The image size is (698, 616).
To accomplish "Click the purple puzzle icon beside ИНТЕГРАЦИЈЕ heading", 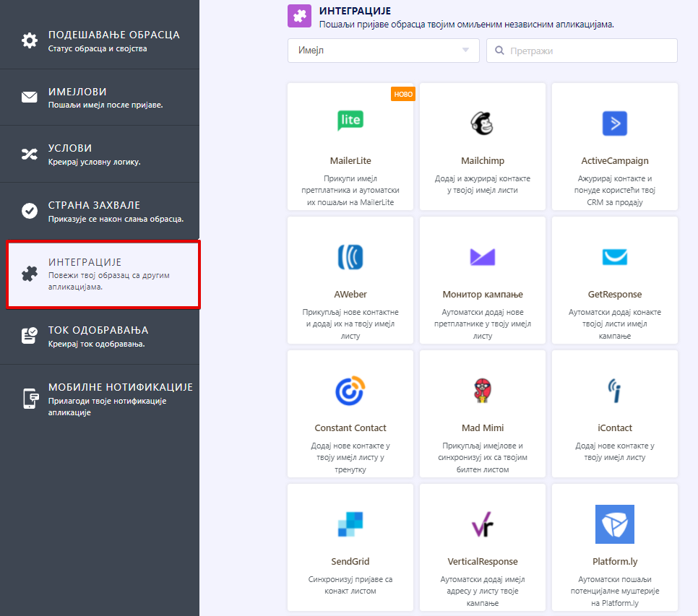I will [x=299, y=16].
